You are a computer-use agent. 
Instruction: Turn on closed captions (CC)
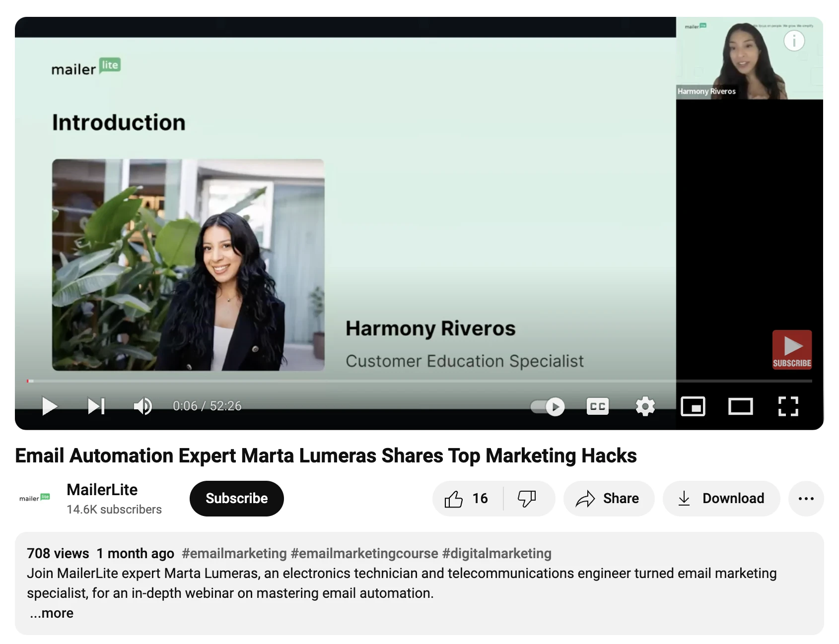tap(597, 407)
